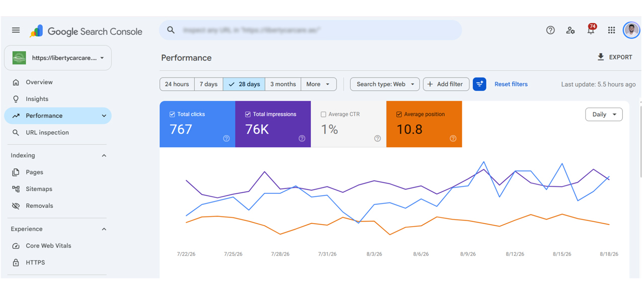The image size is (644, 288).
Task: Collapse the Indexing section
Action: point(104,156)
